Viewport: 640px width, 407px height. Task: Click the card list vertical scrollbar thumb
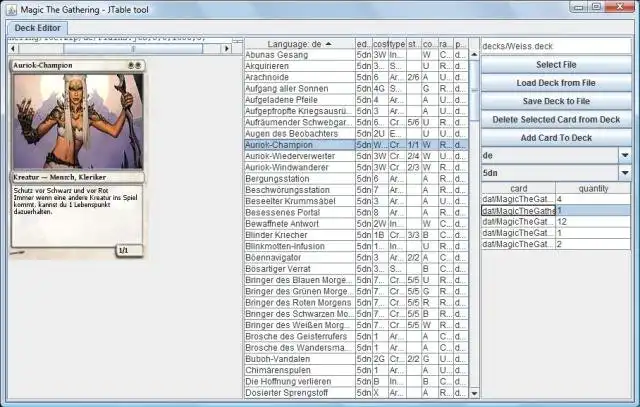click(474, 91)
